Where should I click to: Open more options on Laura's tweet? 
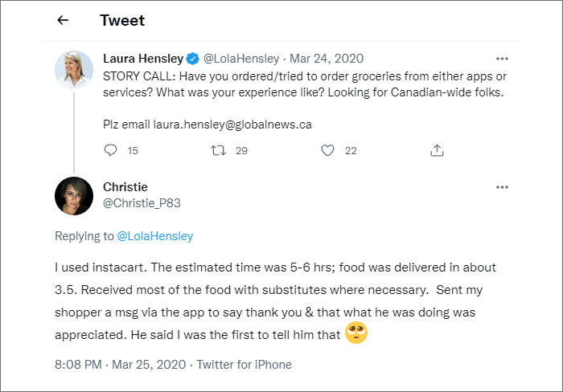(502, 59)
